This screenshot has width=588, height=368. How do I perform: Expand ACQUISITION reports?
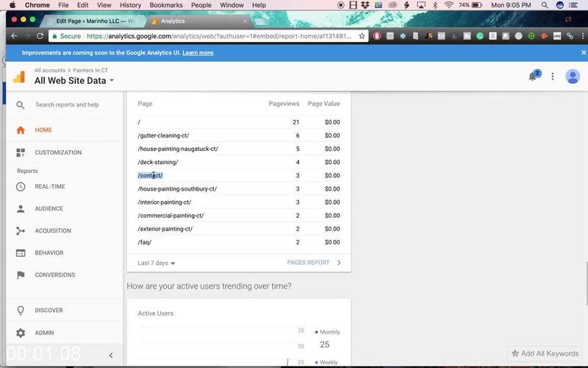coord(65,231)
